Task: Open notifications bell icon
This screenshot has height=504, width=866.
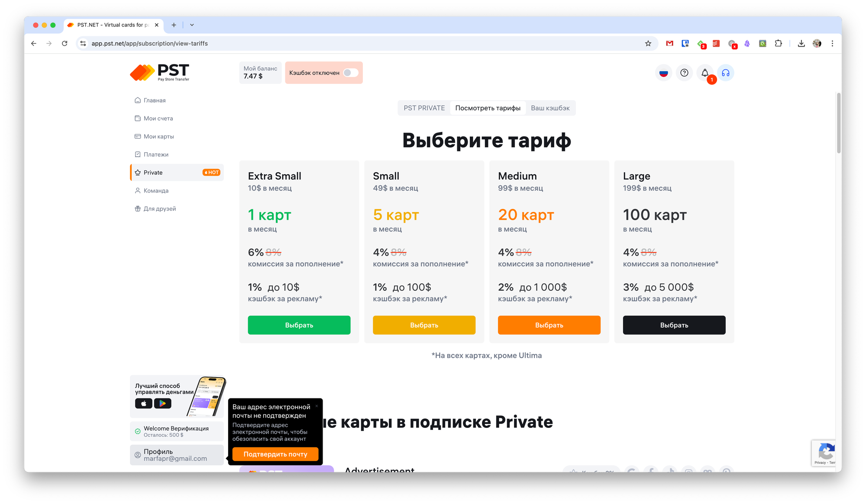Action: (705, 73)
